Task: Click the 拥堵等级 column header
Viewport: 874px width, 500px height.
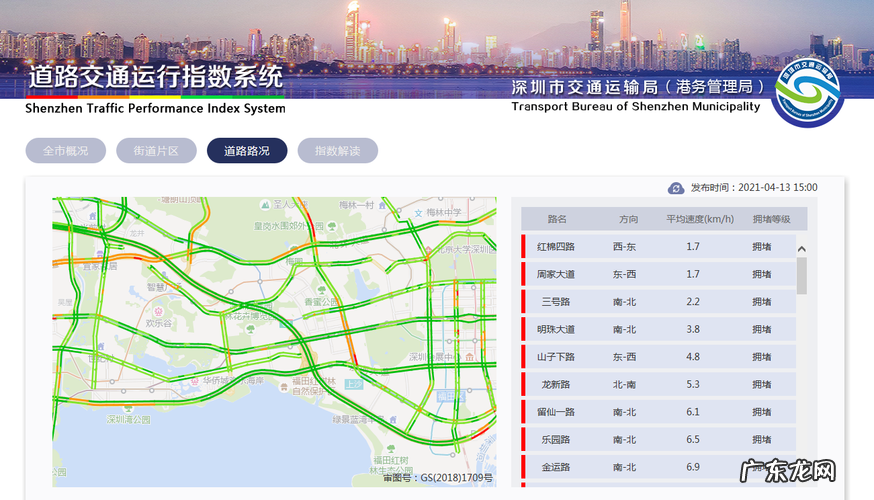Action: pyautogui.click(x=771, y=219)
